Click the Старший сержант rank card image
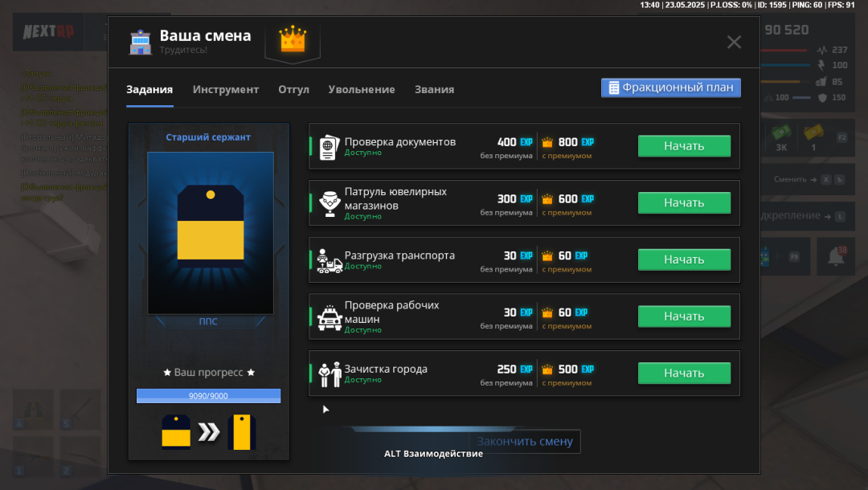Viewport: 868px width, 490px height. click(x=210, y=233)
